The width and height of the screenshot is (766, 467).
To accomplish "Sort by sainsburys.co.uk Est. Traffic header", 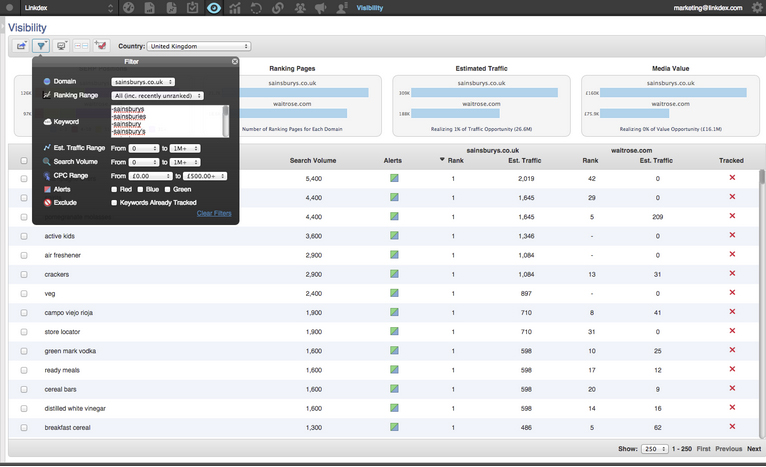I will 525,160.
